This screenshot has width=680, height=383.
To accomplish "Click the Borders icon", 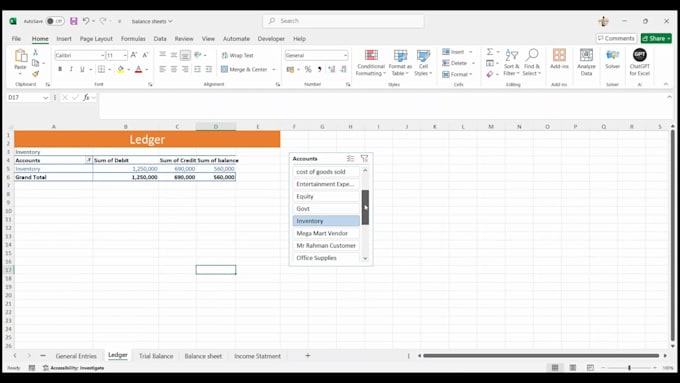I will pos(101,69).
